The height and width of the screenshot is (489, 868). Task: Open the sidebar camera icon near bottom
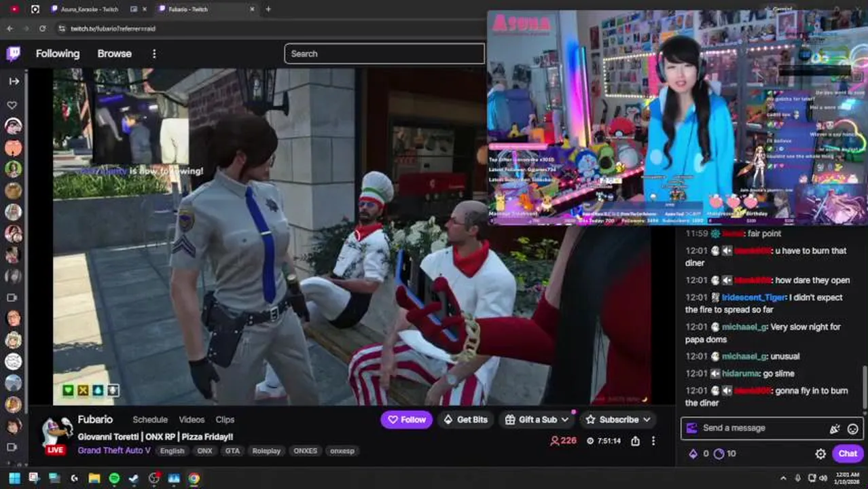click(x=12, y=447)
